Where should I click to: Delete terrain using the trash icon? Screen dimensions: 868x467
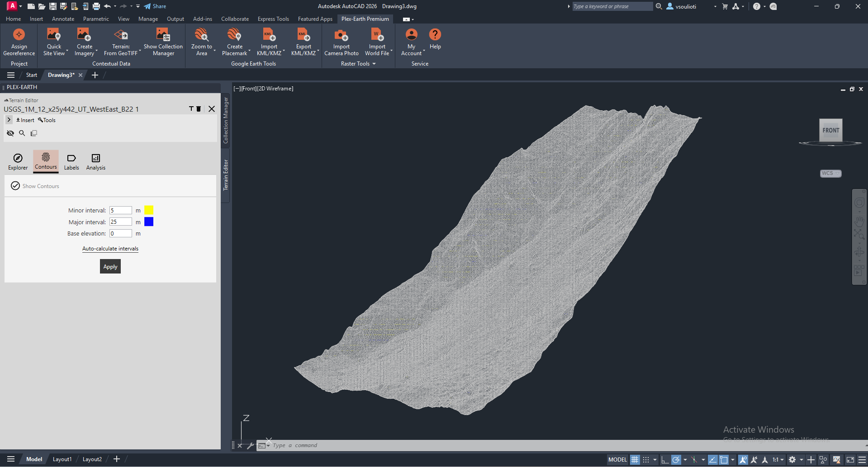(199, 109)
